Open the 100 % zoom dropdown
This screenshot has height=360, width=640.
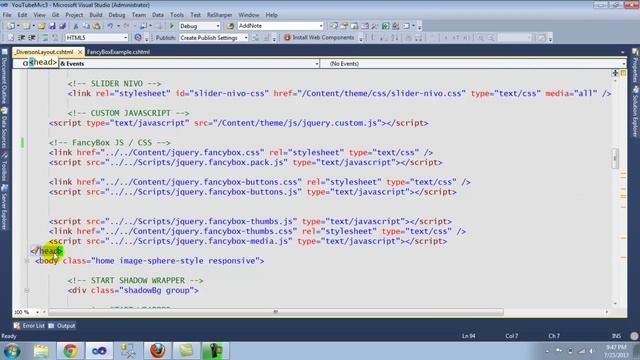tap(27, 312)
